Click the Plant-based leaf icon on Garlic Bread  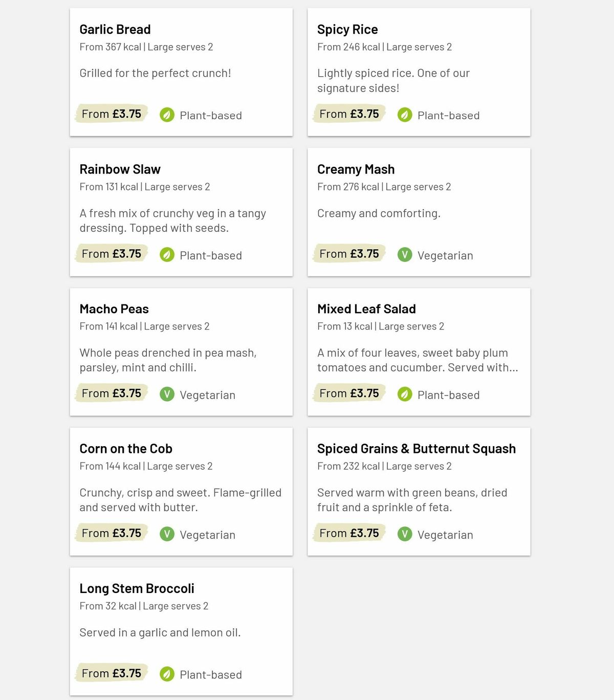pos(167,115)
